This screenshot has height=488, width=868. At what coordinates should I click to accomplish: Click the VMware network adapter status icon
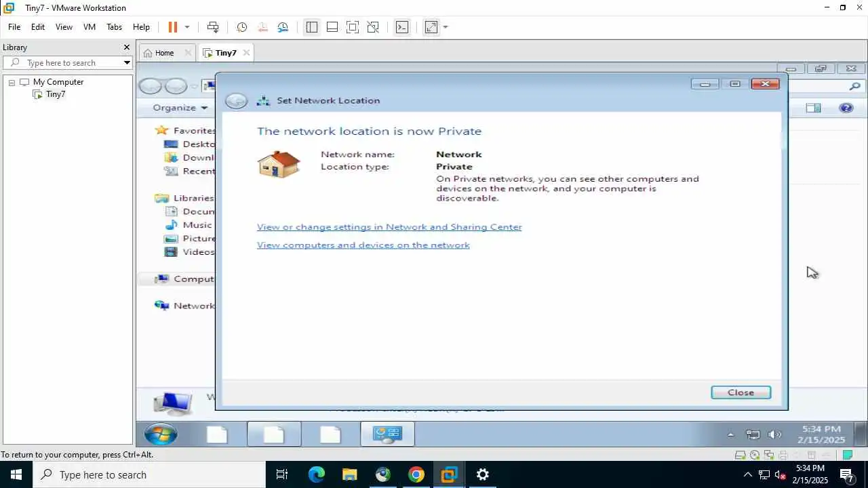[x=769, y=455]
